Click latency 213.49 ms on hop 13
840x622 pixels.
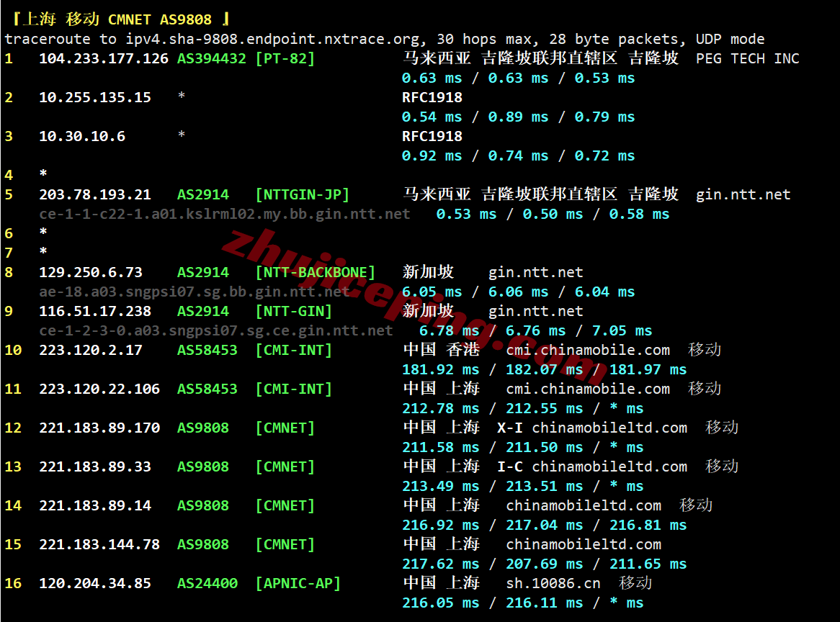pos(440,486)
